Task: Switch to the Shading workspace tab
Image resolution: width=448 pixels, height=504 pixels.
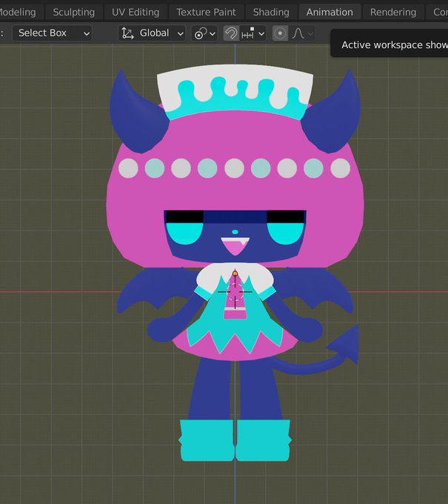Action: pyautogui.click(x=271, y=12)
